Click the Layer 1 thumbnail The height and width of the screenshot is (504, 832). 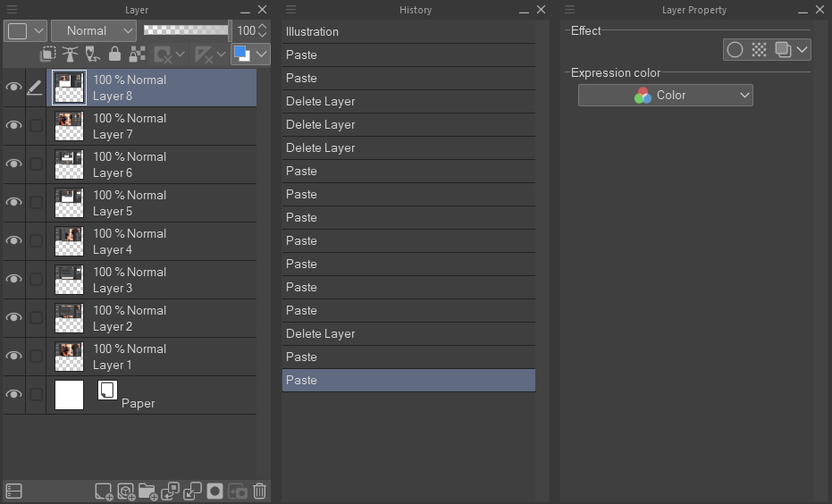click(69, 357)
